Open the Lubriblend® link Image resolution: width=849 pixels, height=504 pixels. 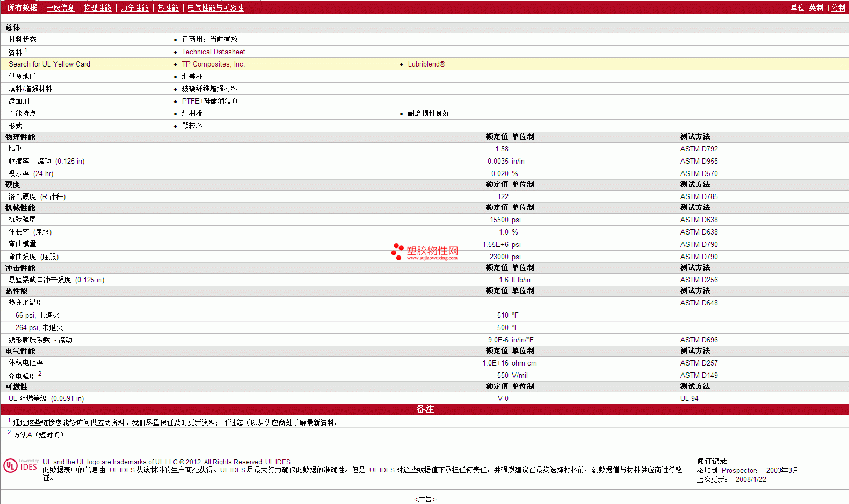[426, 64]
